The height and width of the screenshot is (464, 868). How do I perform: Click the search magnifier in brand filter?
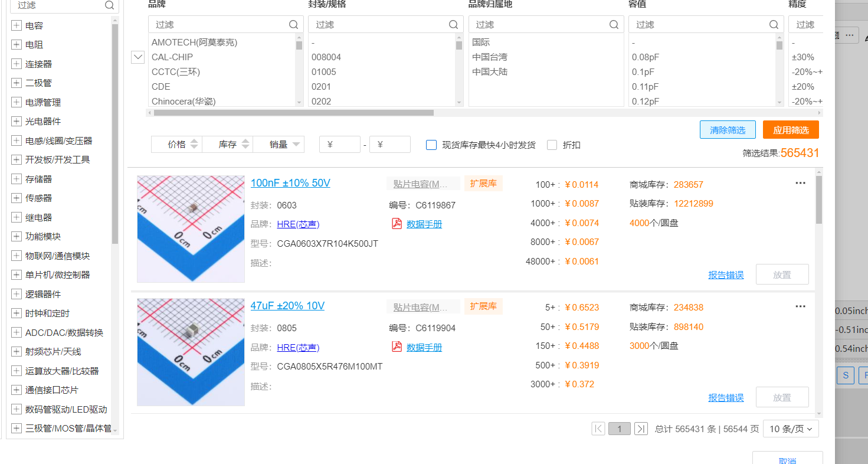tap(293, 25)
